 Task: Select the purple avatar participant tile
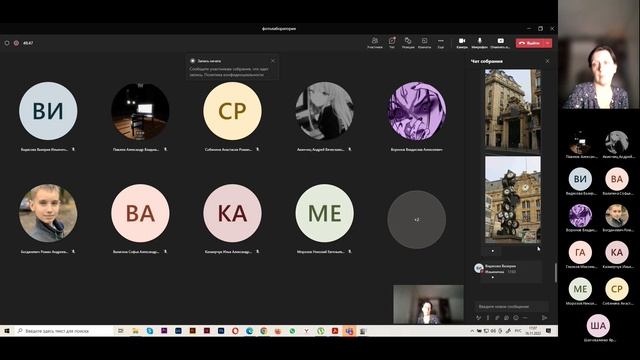[x=417, y=111]
